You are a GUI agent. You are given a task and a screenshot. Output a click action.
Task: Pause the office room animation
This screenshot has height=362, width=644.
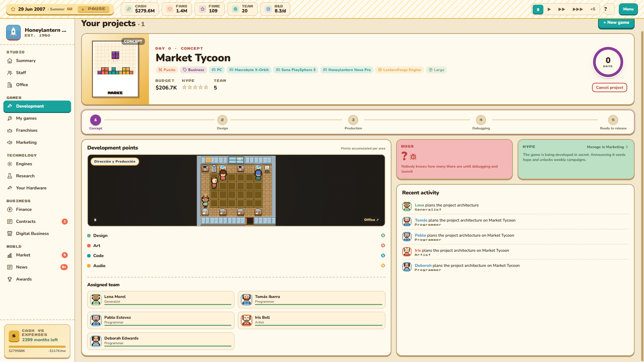pos(95,220)
